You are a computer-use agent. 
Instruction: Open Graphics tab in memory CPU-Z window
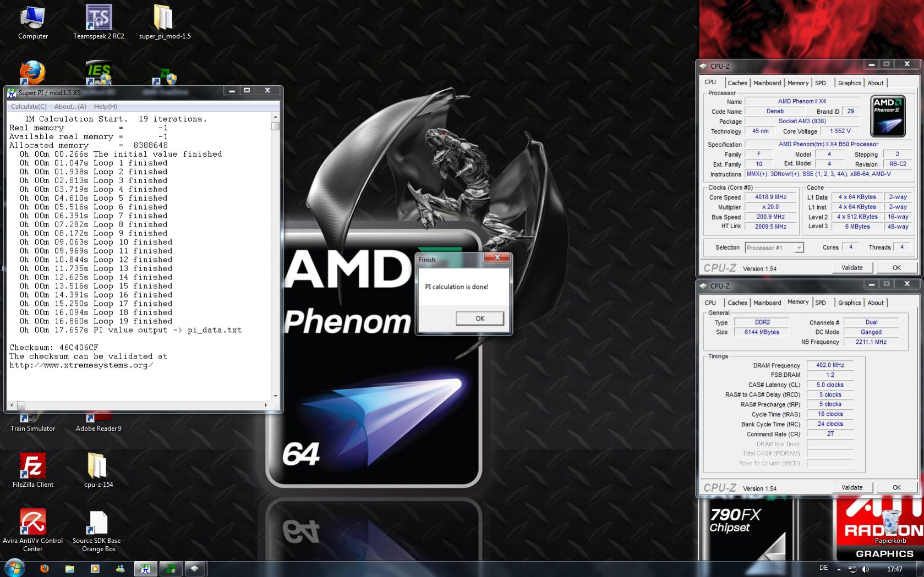[x=849, y=303]
